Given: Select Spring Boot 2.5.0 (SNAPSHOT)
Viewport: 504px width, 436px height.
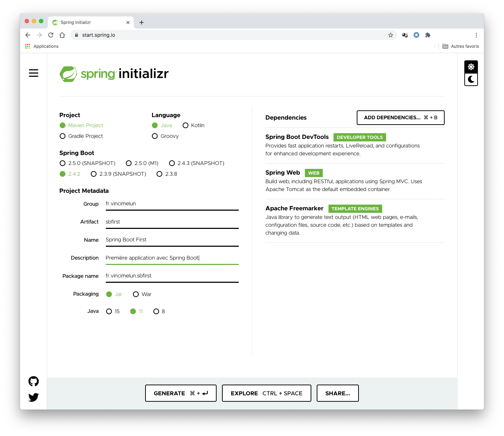Looking at the screenshot, I should 88,163.
